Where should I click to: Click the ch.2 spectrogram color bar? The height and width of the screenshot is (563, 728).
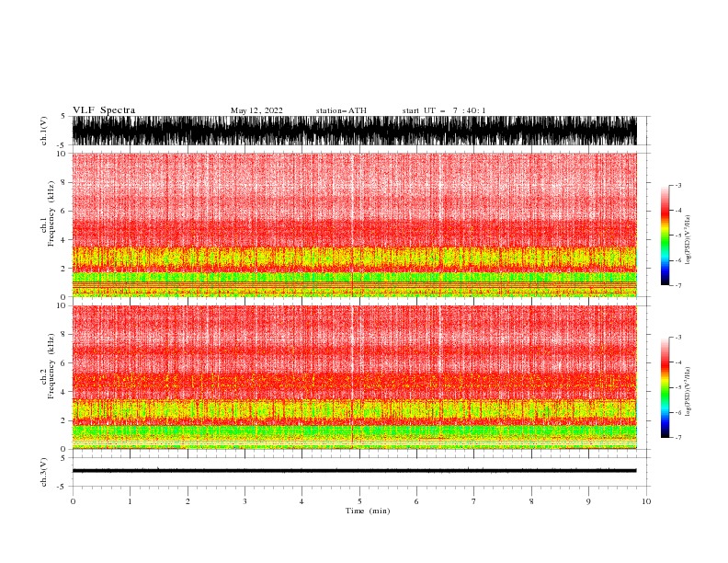click(x=665, y=387)
